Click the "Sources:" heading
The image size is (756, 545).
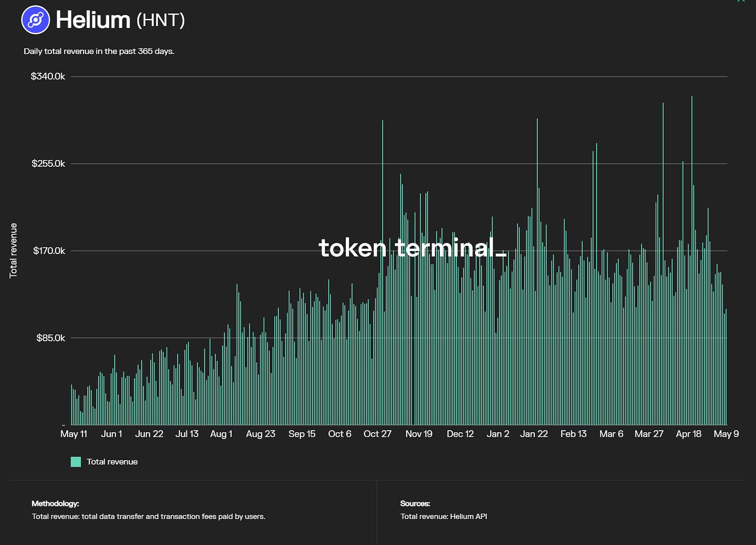[x=415, y=503]
